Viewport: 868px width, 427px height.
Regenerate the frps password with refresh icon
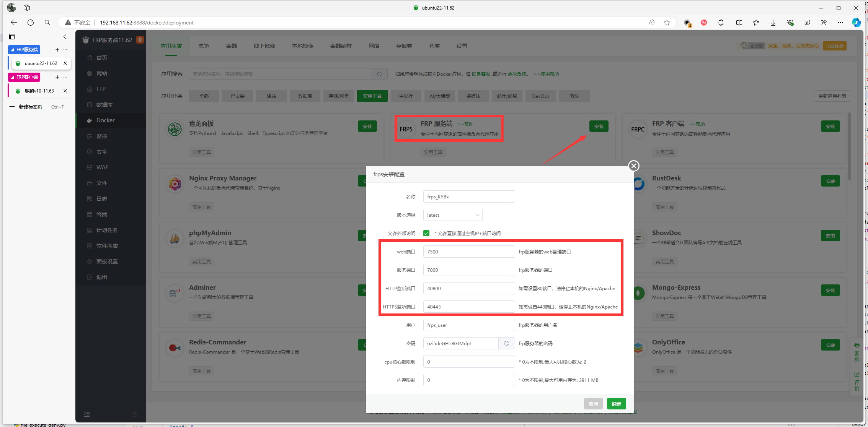tap(506, 343)
